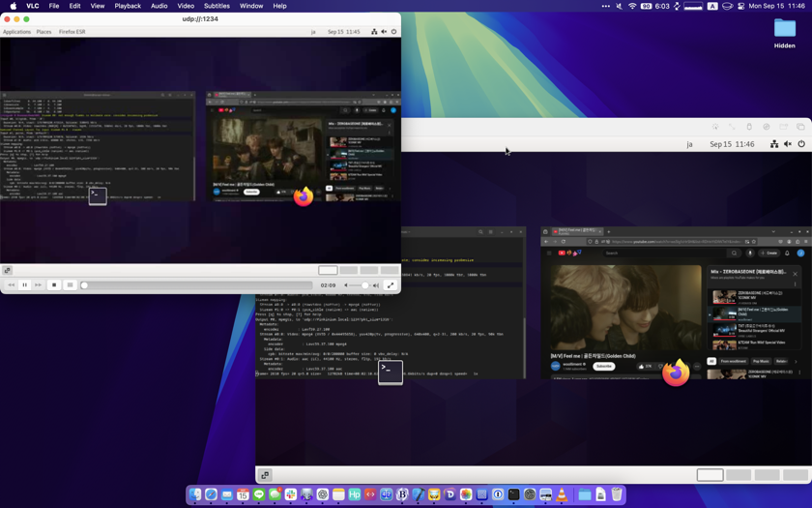Open Slack from the Dock

[291, 494]
